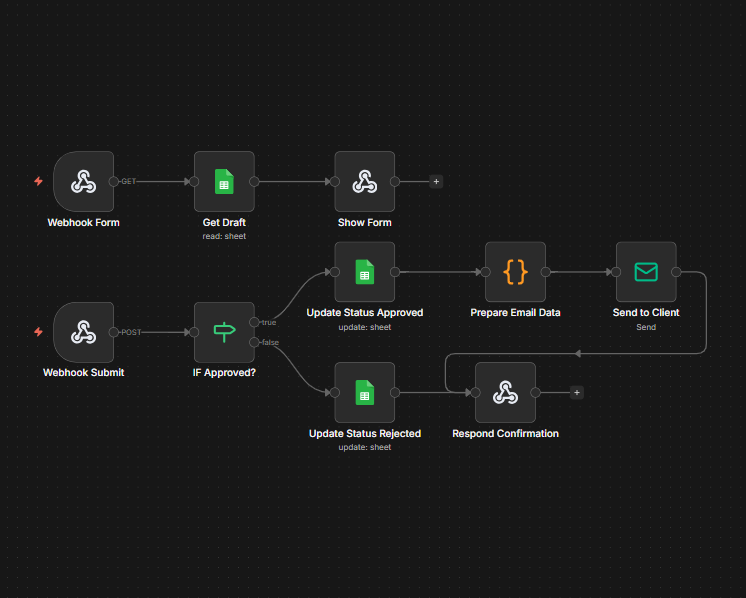Click the GET output connector of Webhook Form
The width and height of the screenshot is (746, 598).
tap(114, 182)
